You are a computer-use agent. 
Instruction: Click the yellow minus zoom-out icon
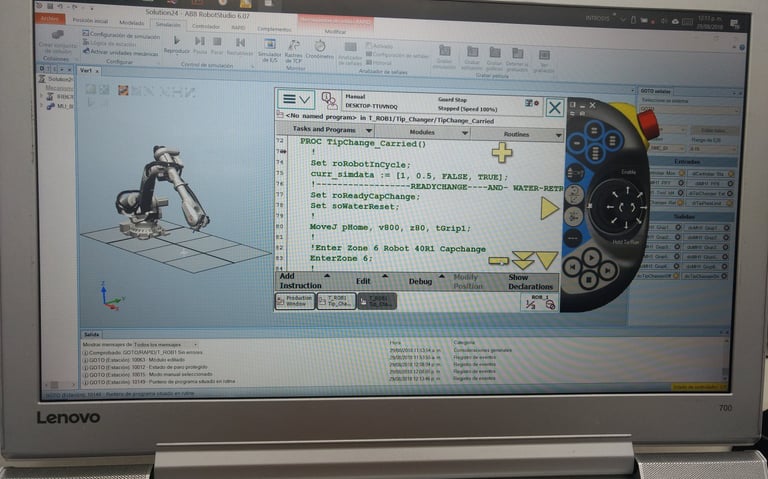pos(499,261)
